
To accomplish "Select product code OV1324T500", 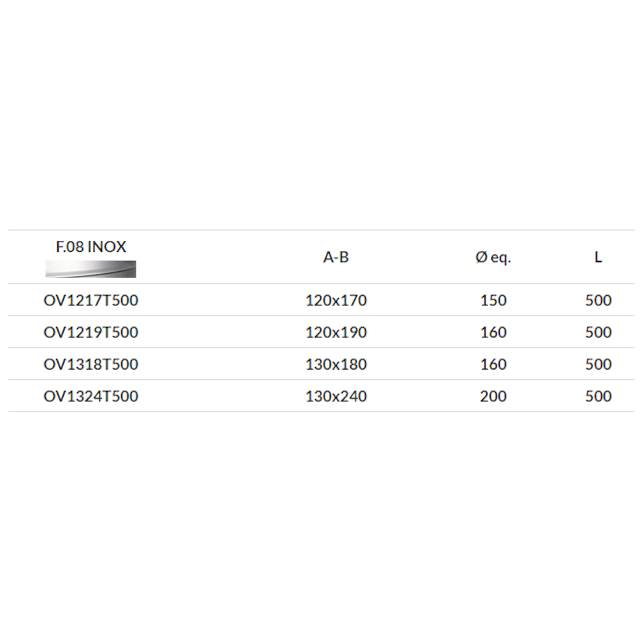I will click(91, 396).
